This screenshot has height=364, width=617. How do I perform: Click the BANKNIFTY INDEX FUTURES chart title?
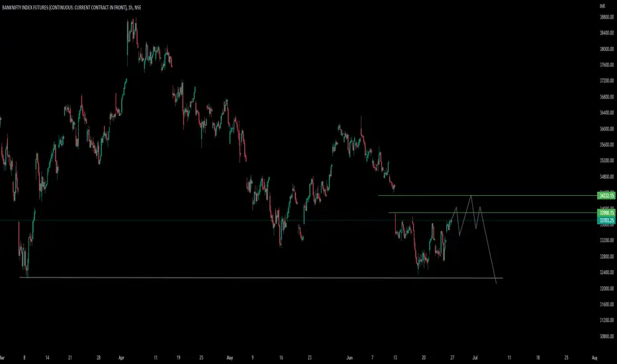pos(71,7)
